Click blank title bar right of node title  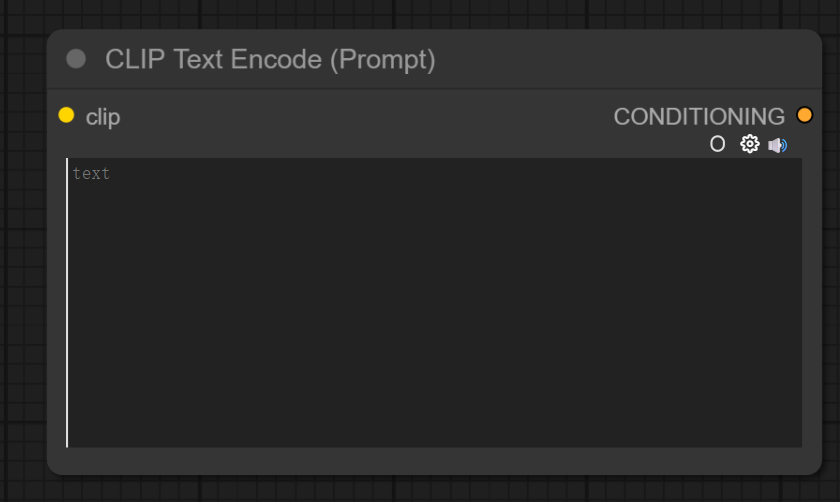coord(620,59)
